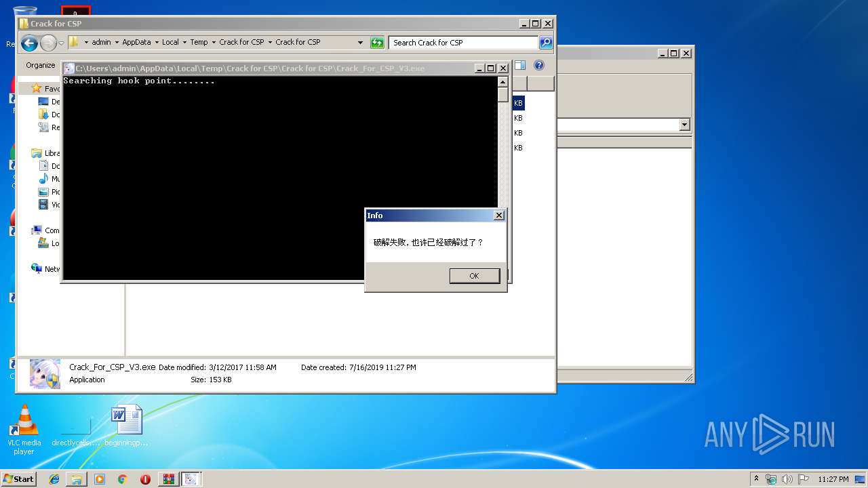Open explorer Help icon
868x488 pixels.
[539, 65]
